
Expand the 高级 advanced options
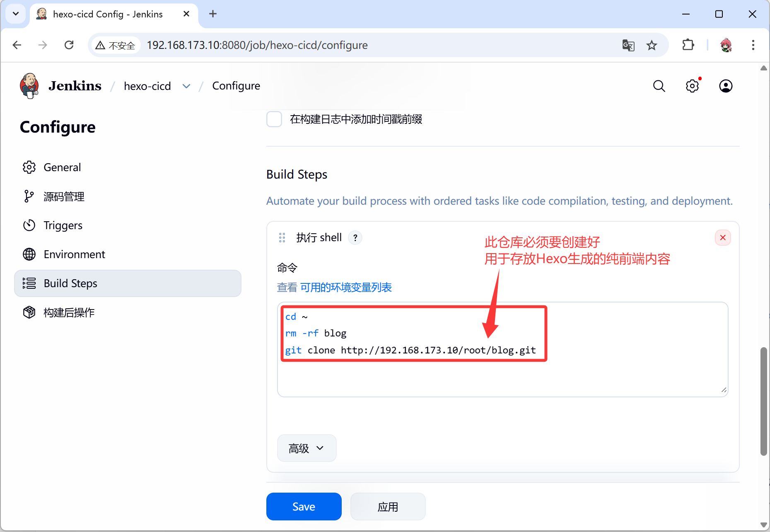click(307, 448)
